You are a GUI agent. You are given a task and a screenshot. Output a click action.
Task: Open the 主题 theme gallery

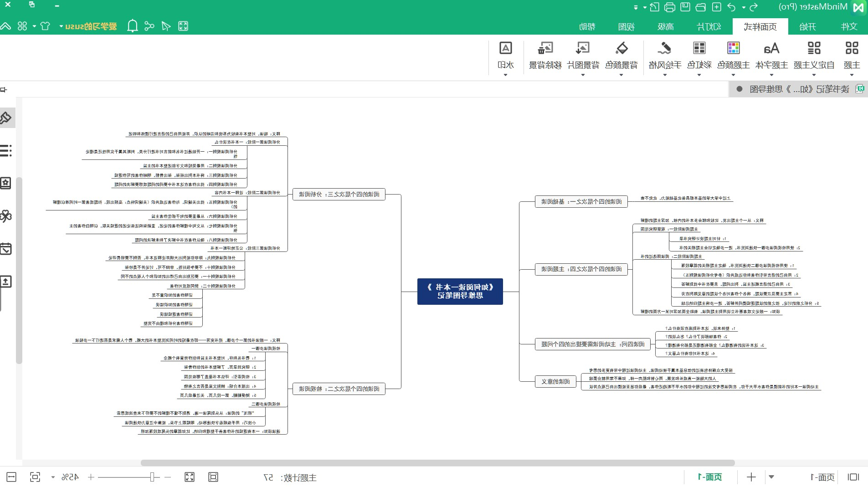point(851,58)
